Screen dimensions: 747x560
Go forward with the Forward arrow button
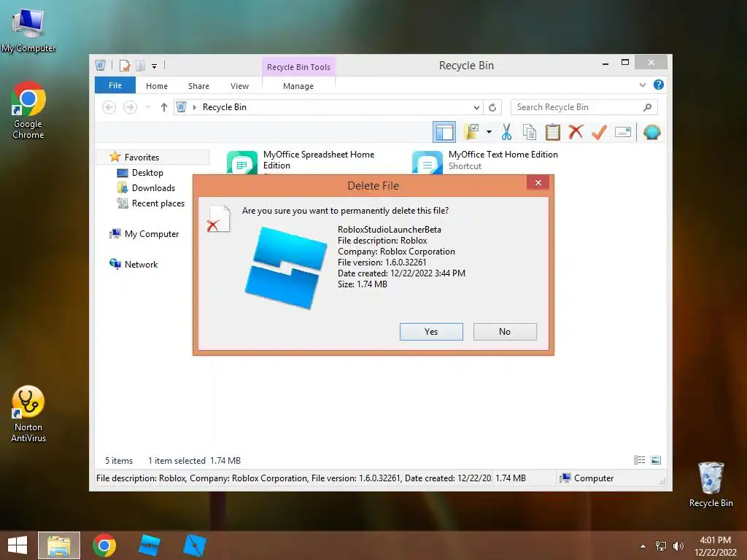pos(130,107)
